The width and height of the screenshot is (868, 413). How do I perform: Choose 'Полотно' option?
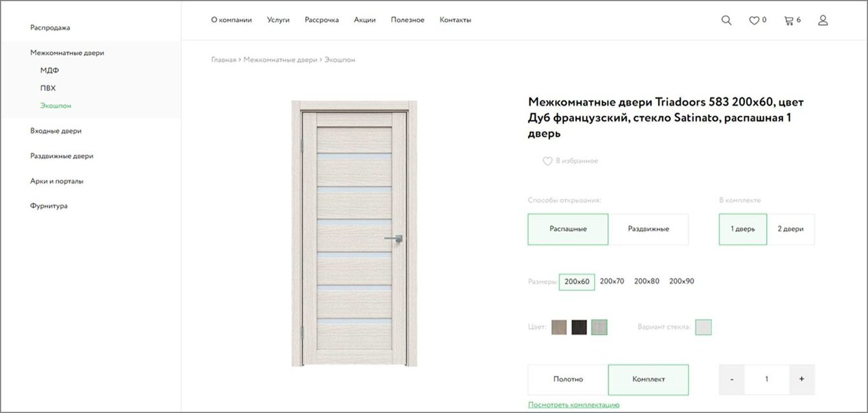tap(568, 379)
